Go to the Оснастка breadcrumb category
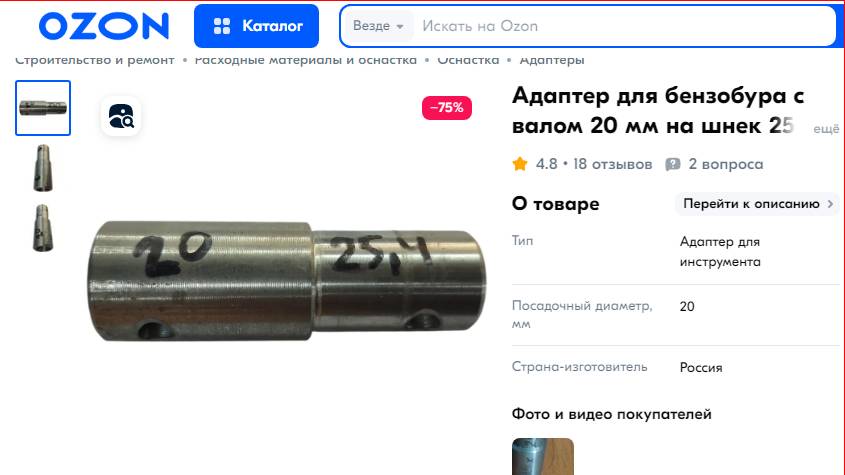Screen dimensions: 845x475 468,60
